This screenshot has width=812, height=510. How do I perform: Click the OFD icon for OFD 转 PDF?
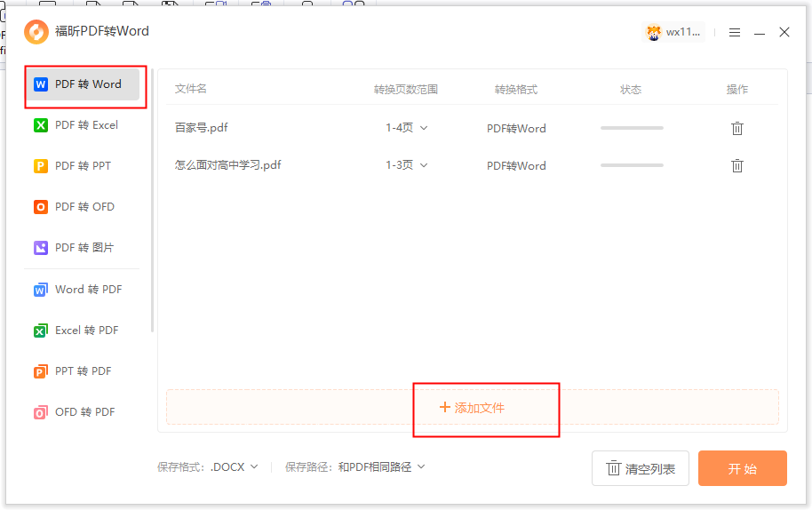click(x=40, y=412)
